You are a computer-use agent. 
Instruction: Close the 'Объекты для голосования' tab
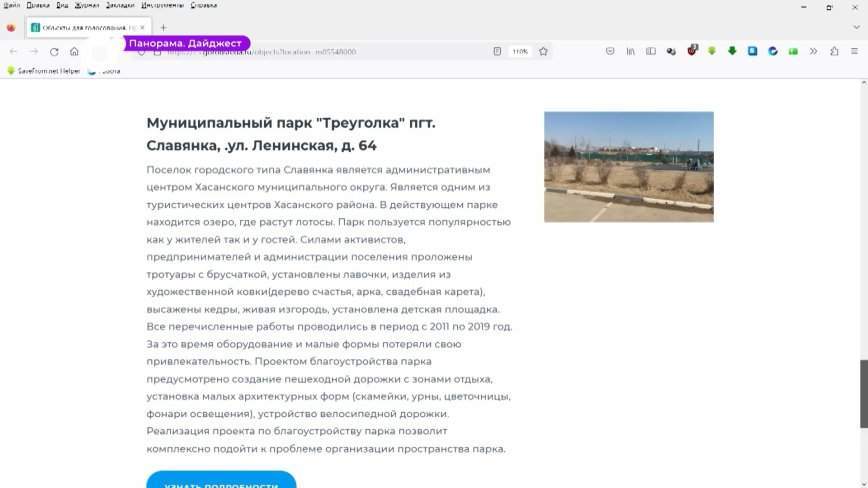(142, 27)
